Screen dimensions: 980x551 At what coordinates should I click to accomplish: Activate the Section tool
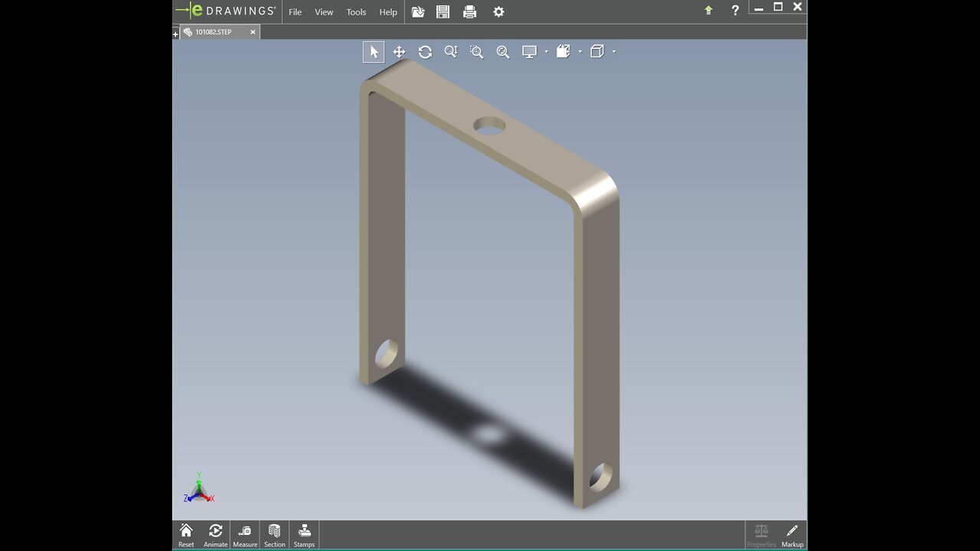274,535
